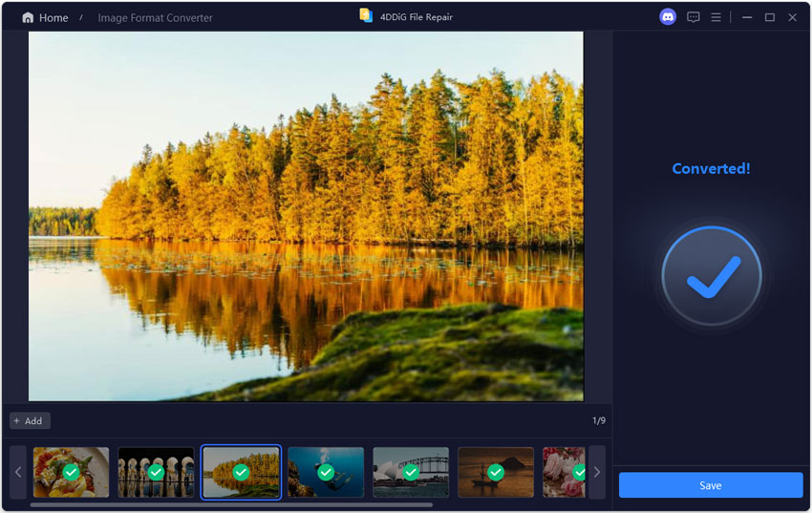This screenshot has height=513, width=812.
Task: Click the horizontal thumbnail scrollbar
Action: pyautogui.click(x=231, y=504)
